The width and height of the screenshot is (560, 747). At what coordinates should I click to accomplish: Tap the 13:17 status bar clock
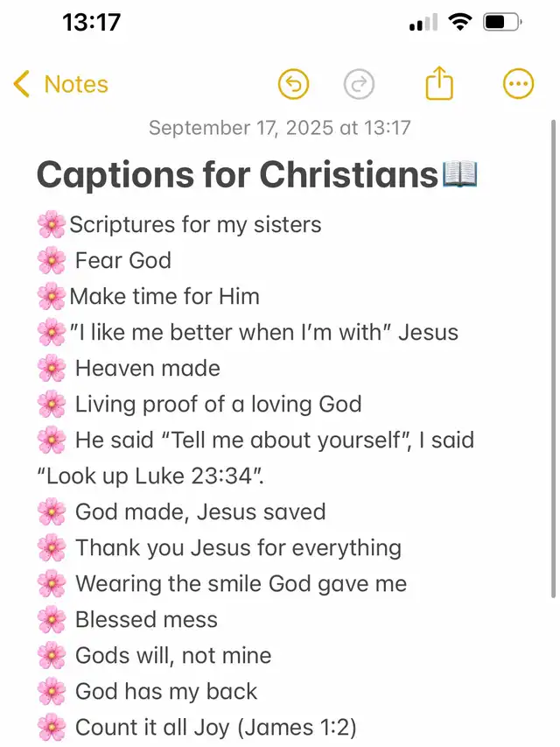pos(91,23)
